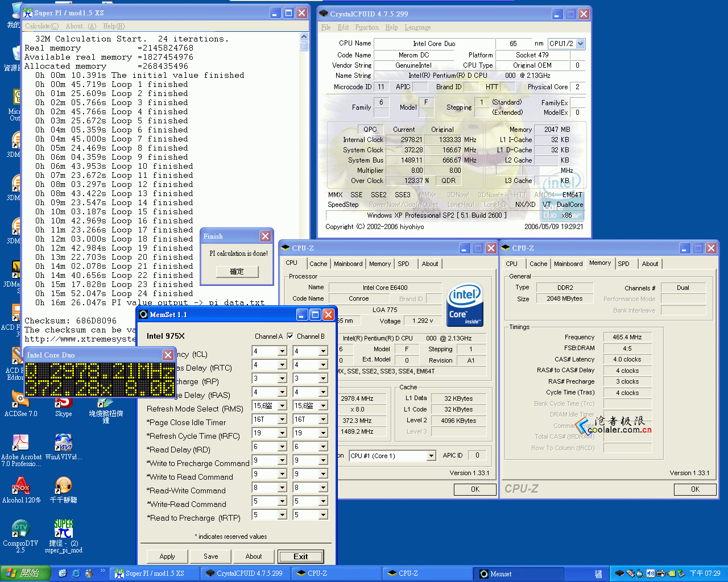
Task: Click the language bar icon in the taskbar
Action: [598, 574]
